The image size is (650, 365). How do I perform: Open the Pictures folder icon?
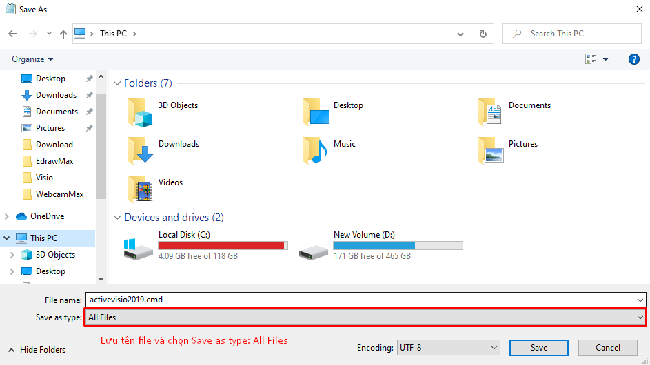pyautogui.click(x=490, y=150)
